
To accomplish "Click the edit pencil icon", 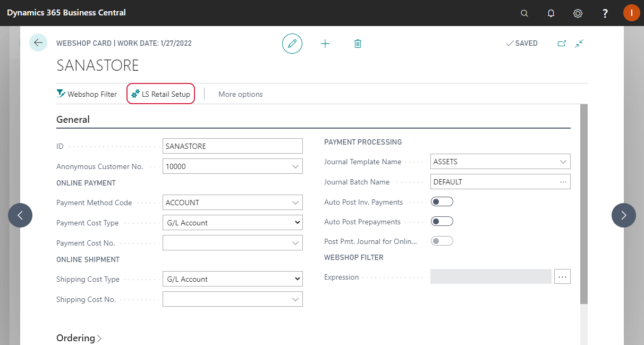I will (292, 44).
